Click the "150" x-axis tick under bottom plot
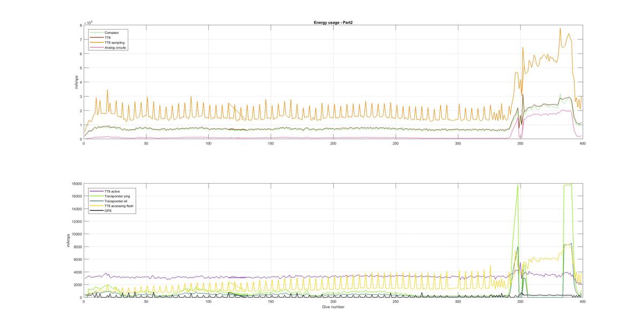 click(x=270, y=302)
